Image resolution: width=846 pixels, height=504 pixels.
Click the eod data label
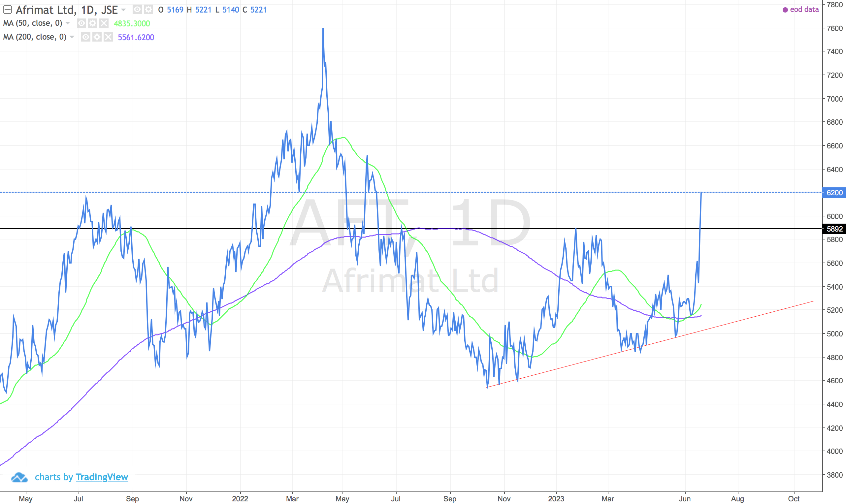click(x=804, y=10)
